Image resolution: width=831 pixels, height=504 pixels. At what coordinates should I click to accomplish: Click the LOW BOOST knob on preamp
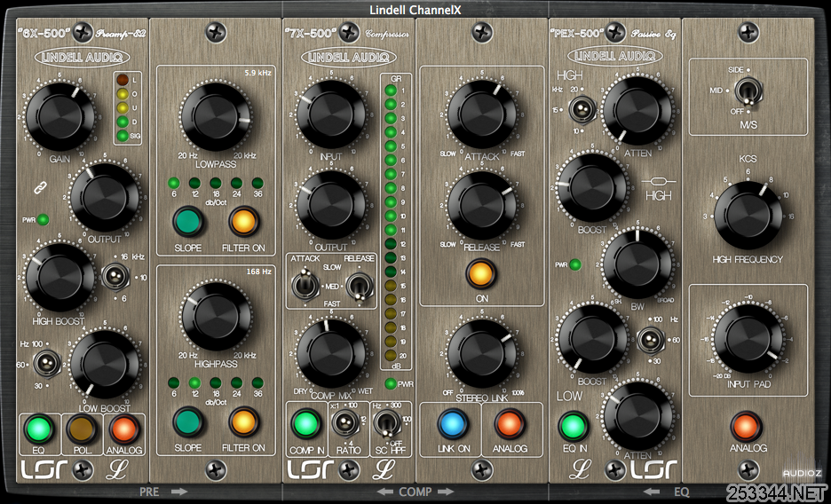pos(105,364)
